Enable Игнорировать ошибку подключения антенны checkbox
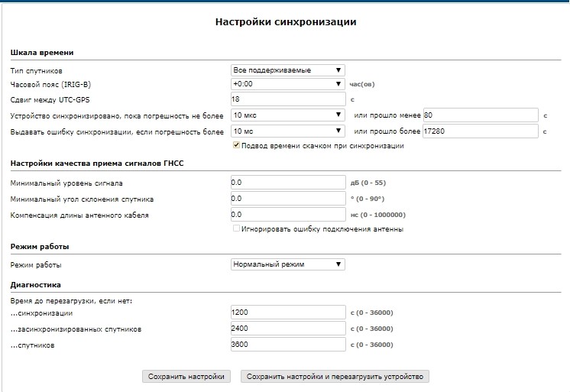The image size is (570, 392). [236, 229]
